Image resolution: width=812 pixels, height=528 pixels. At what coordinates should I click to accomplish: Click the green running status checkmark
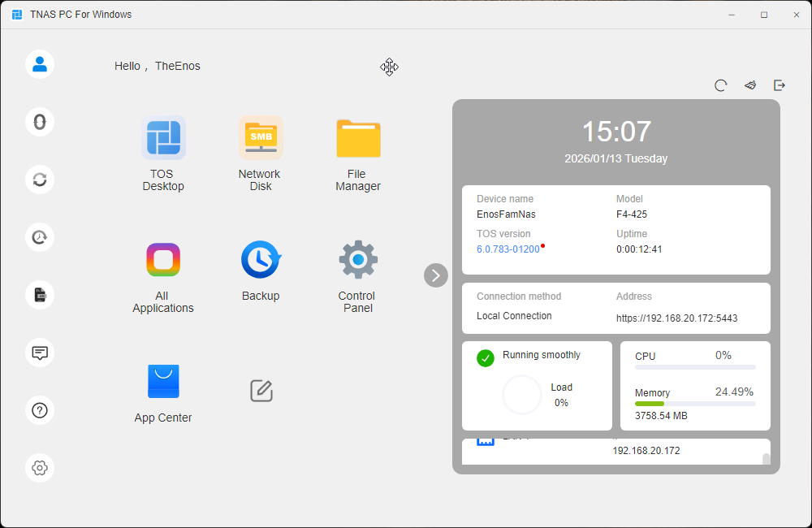point(486,358)
